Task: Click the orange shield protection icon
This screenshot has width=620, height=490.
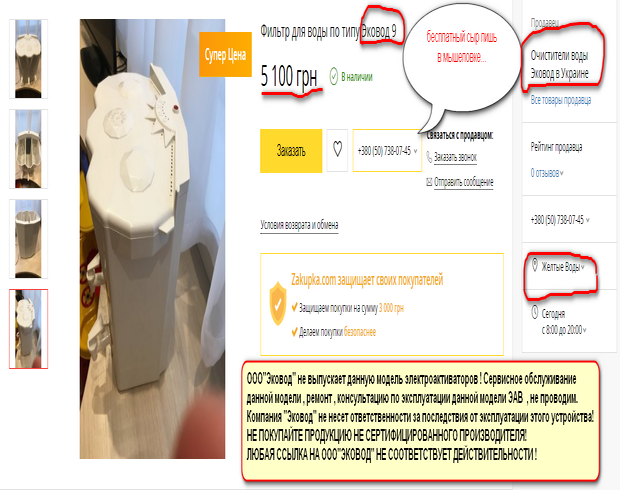Action: 278,303
